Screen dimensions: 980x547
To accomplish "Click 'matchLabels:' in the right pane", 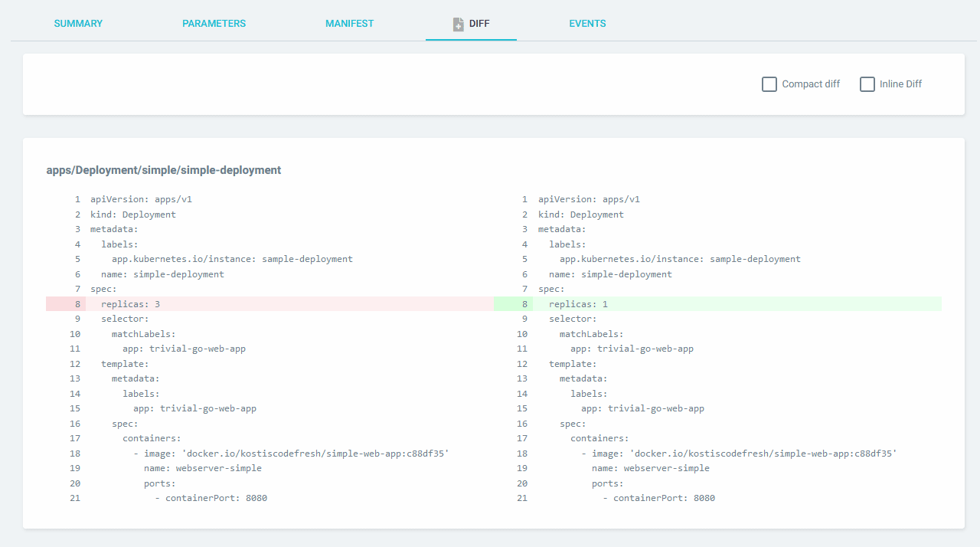I will pyautogui.click(x=592, y=334).
